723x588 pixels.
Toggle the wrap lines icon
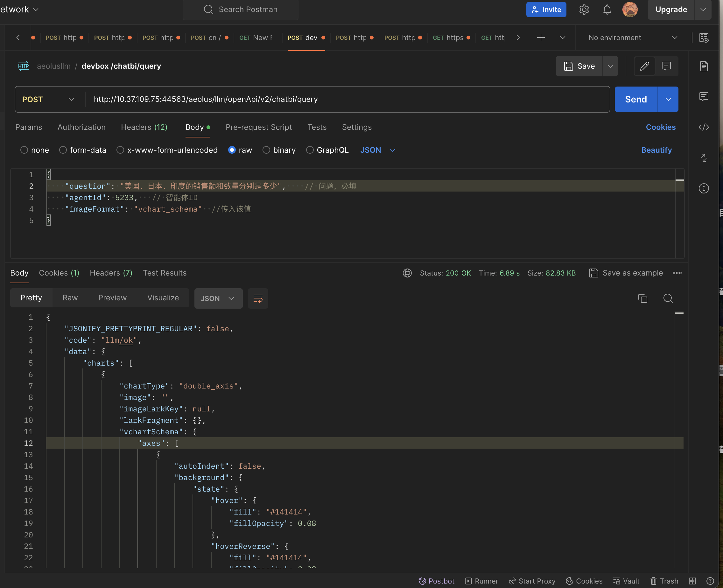[x=258, y=298]
